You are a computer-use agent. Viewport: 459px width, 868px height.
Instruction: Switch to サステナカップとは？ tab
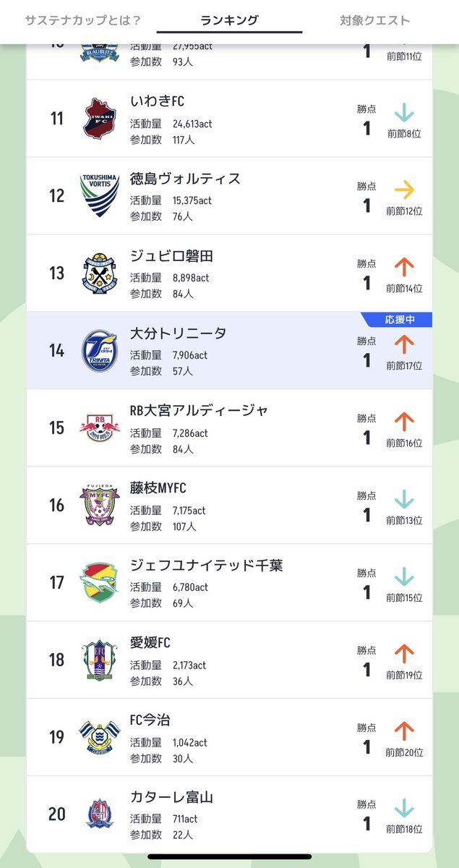click(x=82, y=20)
